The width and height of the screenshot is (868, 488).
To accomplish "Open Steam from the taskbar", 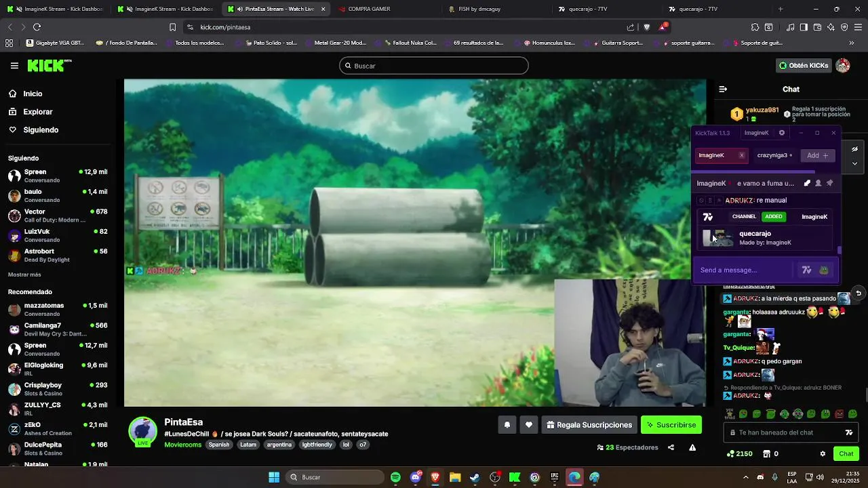I will point(475,477).
